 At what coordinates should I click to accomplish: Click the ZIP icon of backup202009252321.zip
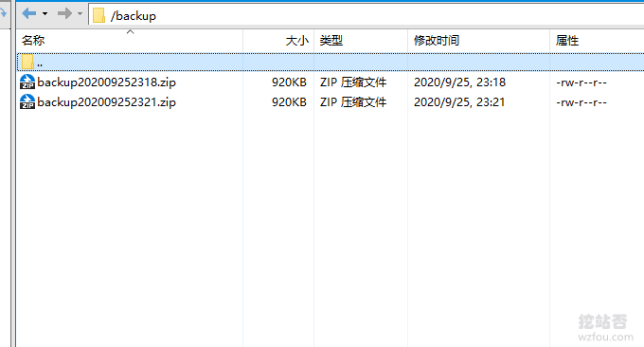point(27,101)
